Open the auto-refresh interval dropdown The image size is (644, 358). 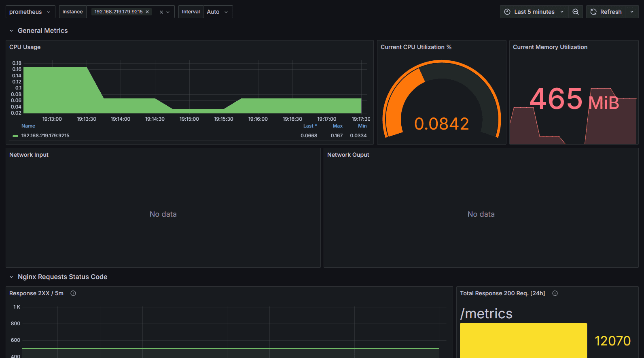point(632,12)
